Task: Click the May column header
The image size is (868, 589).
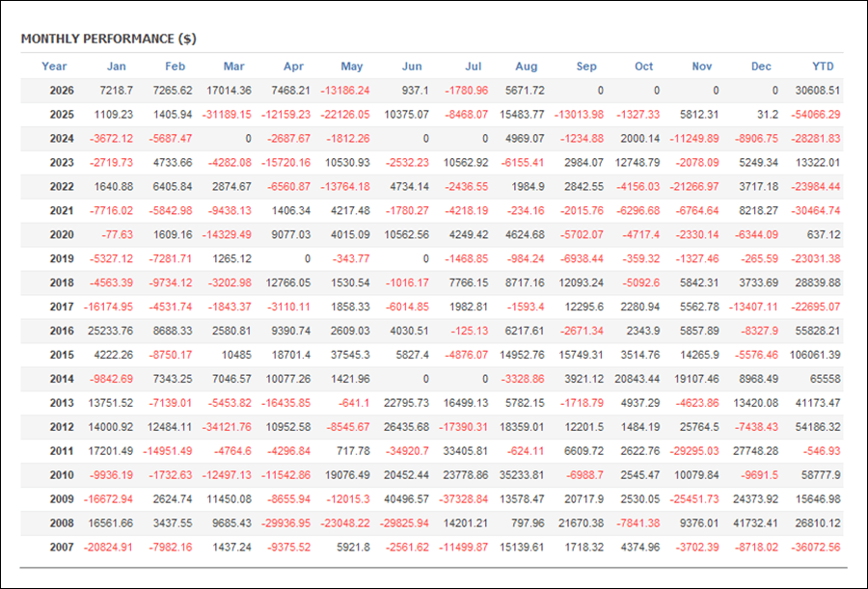Action: click(351, 67)
